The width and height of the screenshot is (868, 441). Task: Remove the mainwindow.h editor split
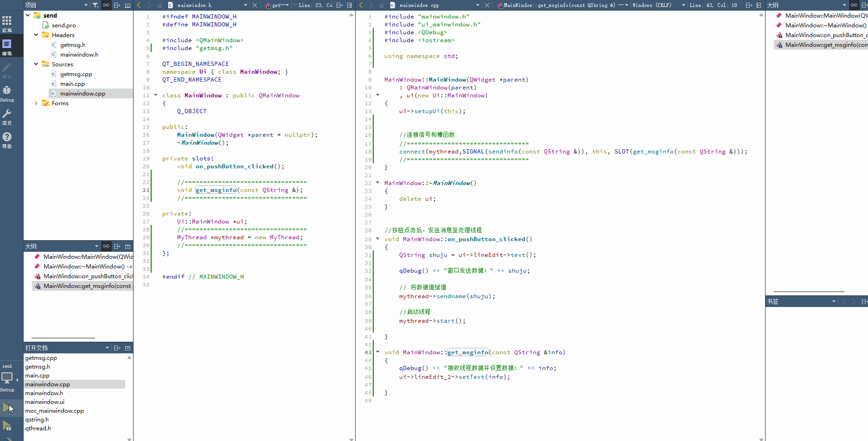click(350, 5)
